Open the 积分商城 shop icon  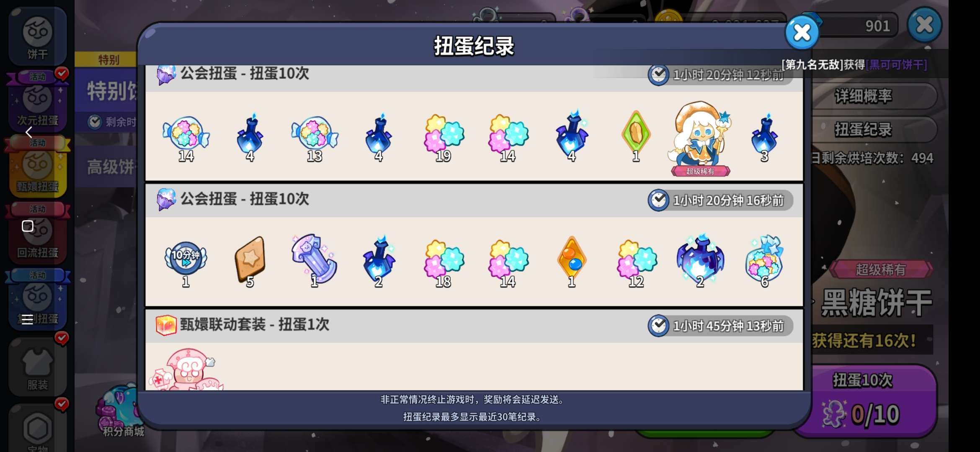pos(121,411)
